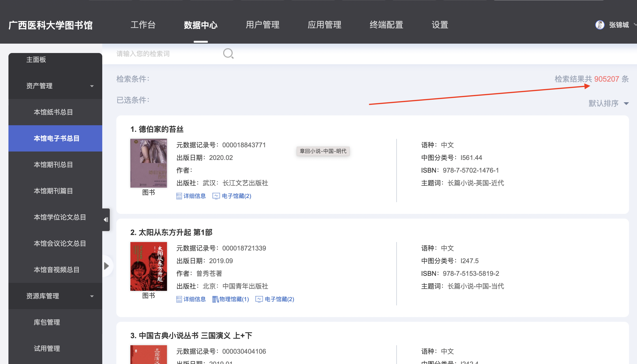This screenshot has height=364, width=637.
Task: Click the sidebar collapse handle icon
Action: [x=106, y=220]
